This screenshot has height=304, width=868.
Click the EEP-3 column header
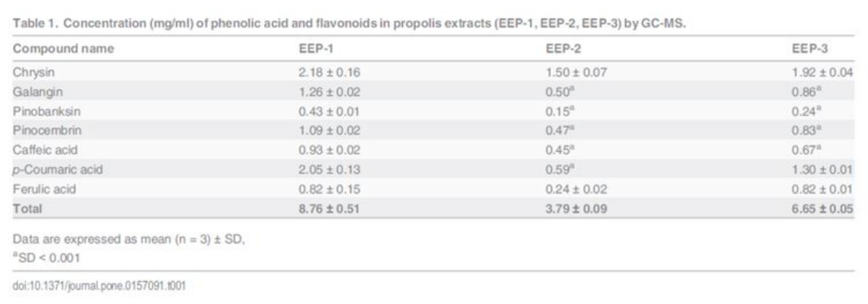coord(809,49)
